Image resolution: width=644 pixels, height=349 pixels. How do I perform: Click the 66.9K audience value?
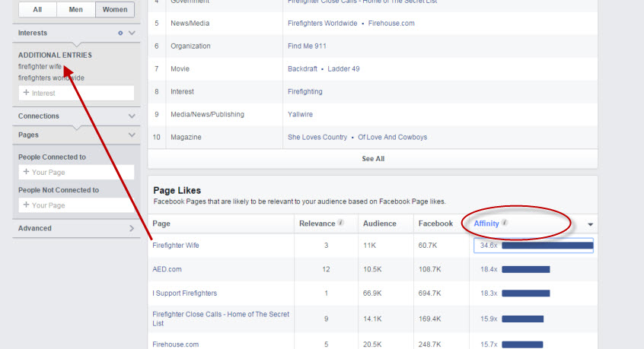pos(372,293)
